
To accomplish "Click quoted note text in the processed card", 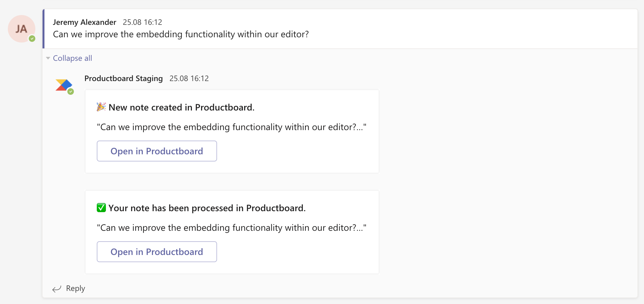I will (x=232, y=228).
